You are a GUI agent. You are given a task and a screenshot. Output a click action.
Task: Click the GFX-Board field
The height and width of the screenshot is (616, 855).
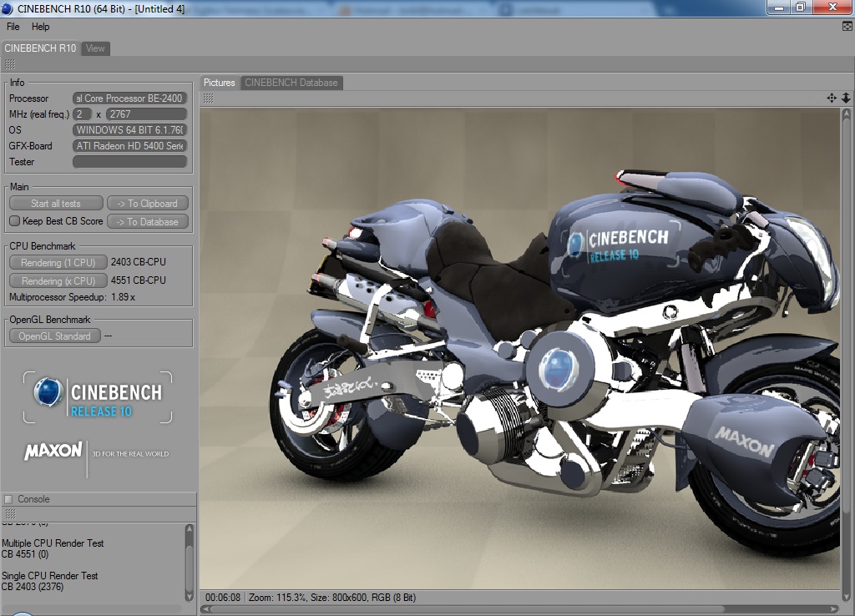click(129, 145)
